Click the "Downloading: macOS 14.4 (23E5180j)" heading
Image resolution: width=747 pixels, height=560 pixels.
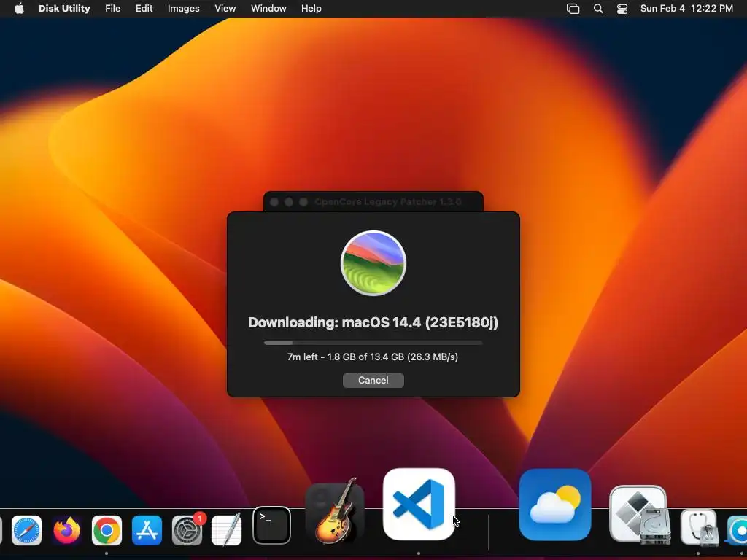point(373,322)
